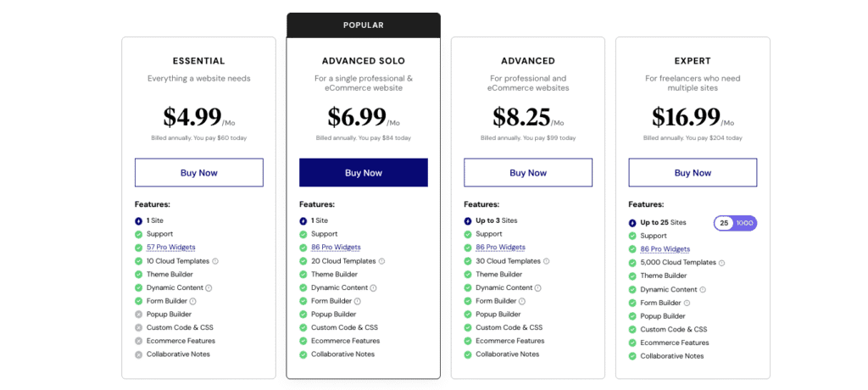Select the 25 sites option in Expert toggle
868x390 pixels.
coord(724,223)
